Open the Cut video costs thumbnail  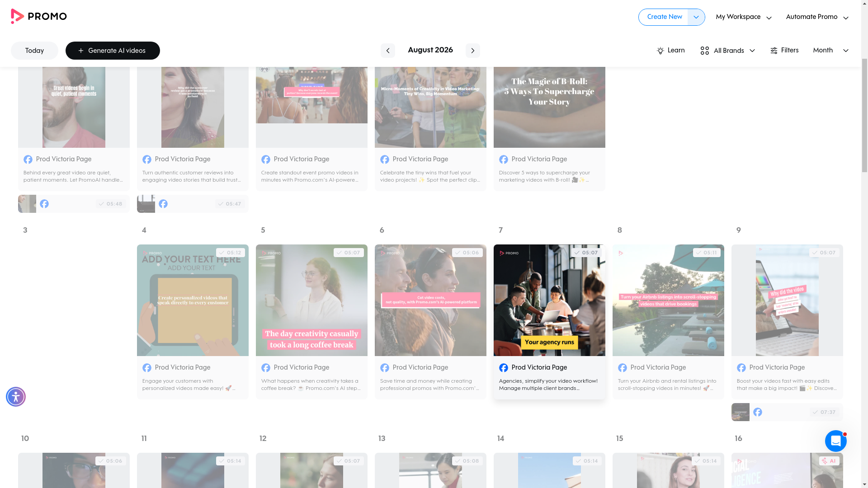tap(430, 300)
